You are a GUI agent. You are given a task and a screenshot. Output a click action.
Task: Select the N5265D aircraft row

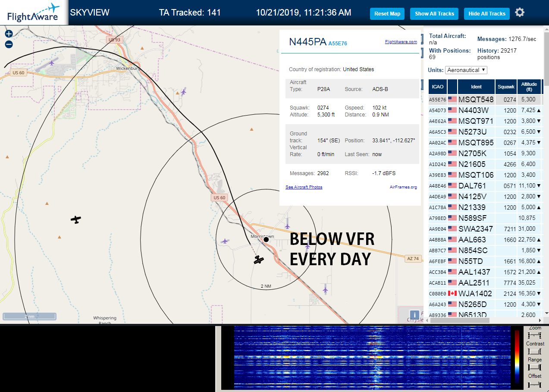tap(485, 304)
